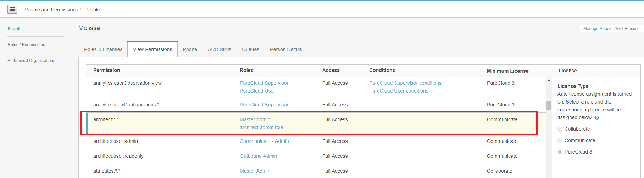The width and height of the screenshot is (644, 178).
Task: Select the Collaborate license radio button
Action: pyautogui.click(x=560, y=129)
